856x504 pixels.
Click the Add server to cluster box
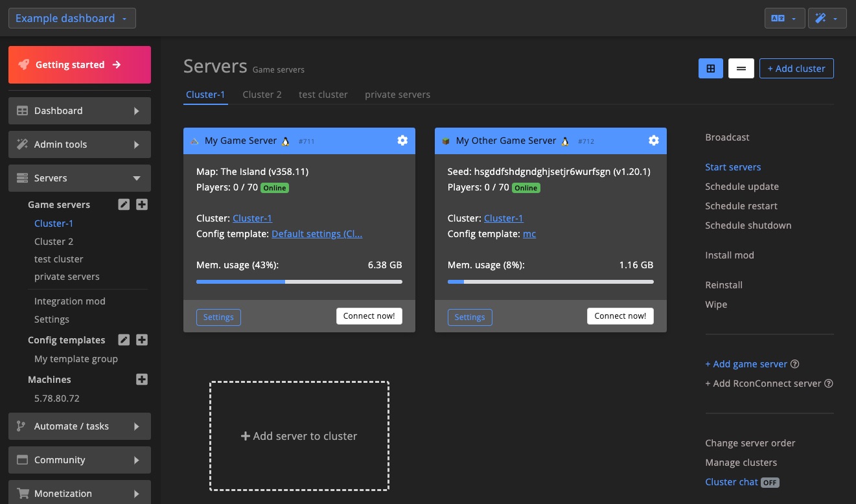(299, 436)
